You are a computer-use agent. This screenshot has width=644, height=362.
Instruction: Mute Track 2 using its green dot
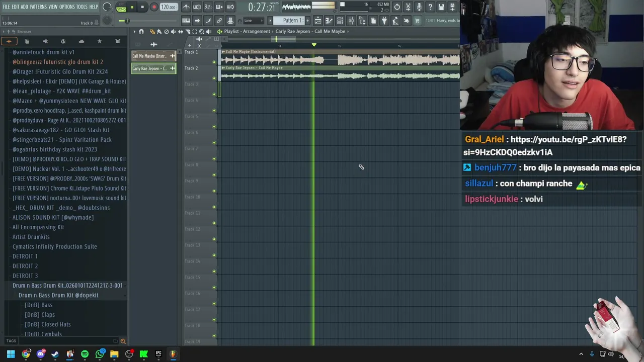214,78
